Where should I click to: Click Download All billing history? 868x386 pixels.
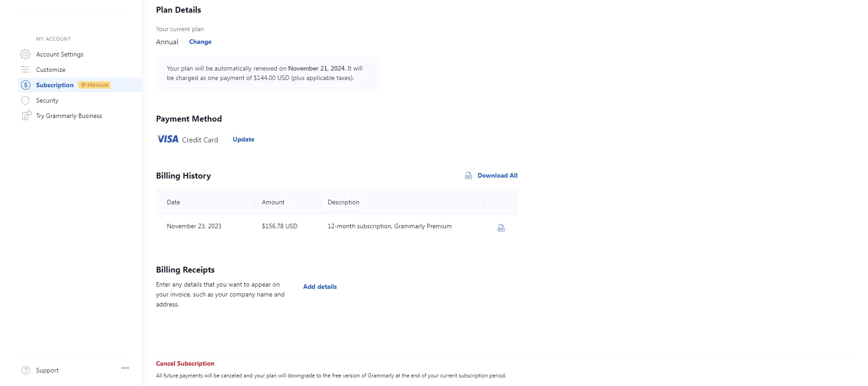point(497,175)
